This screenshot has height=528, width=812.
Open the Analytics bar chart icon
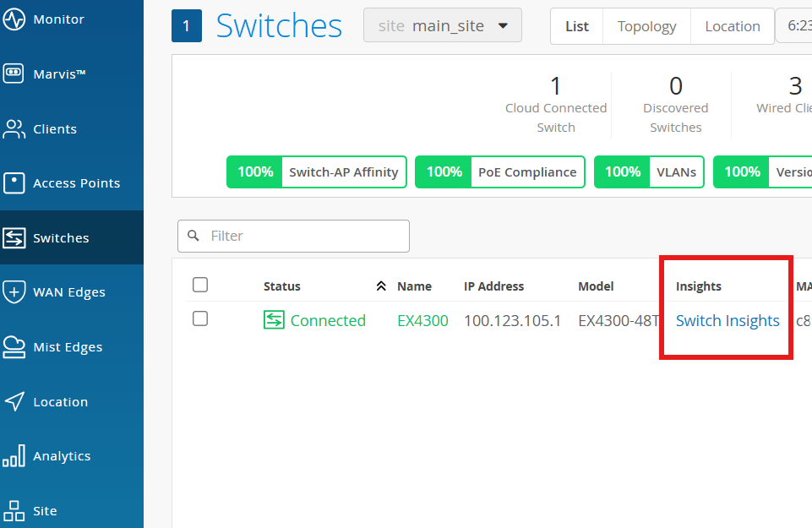pyautogui.click(x=14, y=456)
